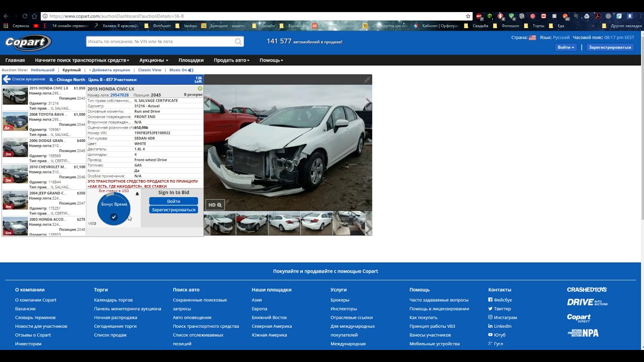Click the browser home icon
This screenshot has height=362, width=644.
34,16
